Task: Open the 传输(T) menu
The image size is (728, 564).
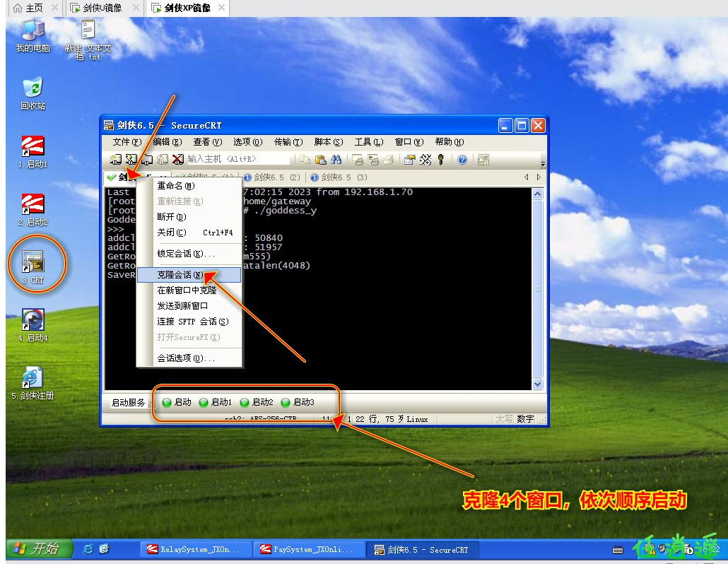Action: click(288, 142)
